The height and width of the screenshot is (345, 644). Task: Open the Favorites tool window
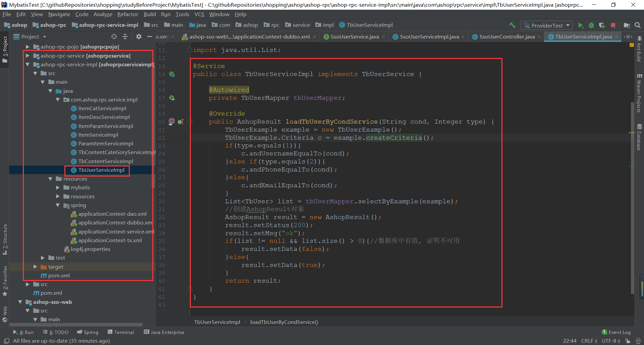[x=5, y=281]
